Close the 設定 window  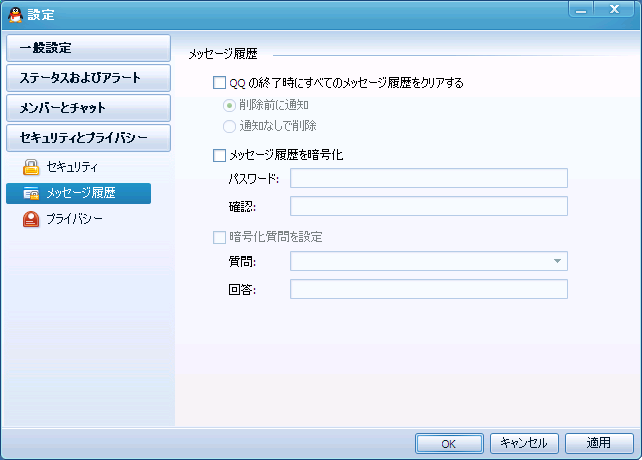614,9
